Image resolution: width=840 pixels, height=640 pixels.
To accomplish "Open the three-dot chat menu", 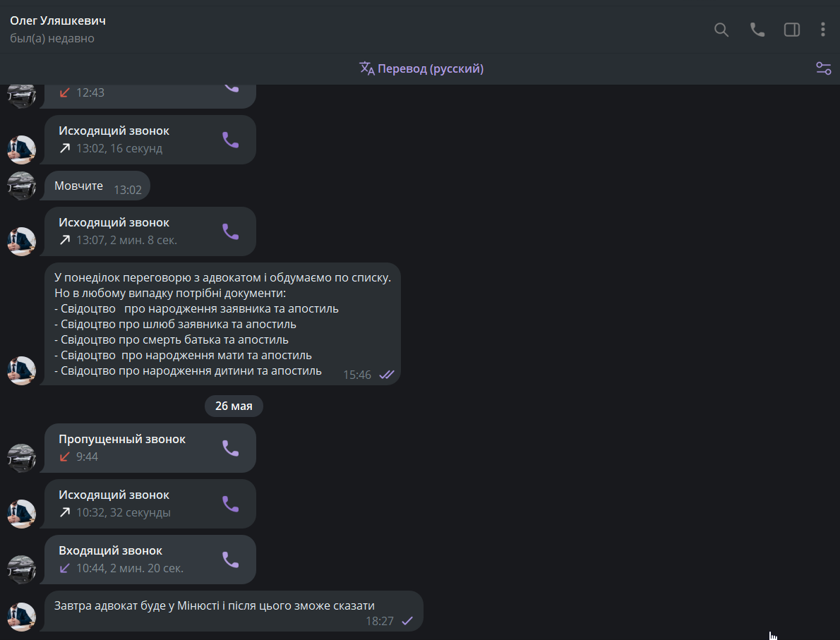I will click(823, 30).
